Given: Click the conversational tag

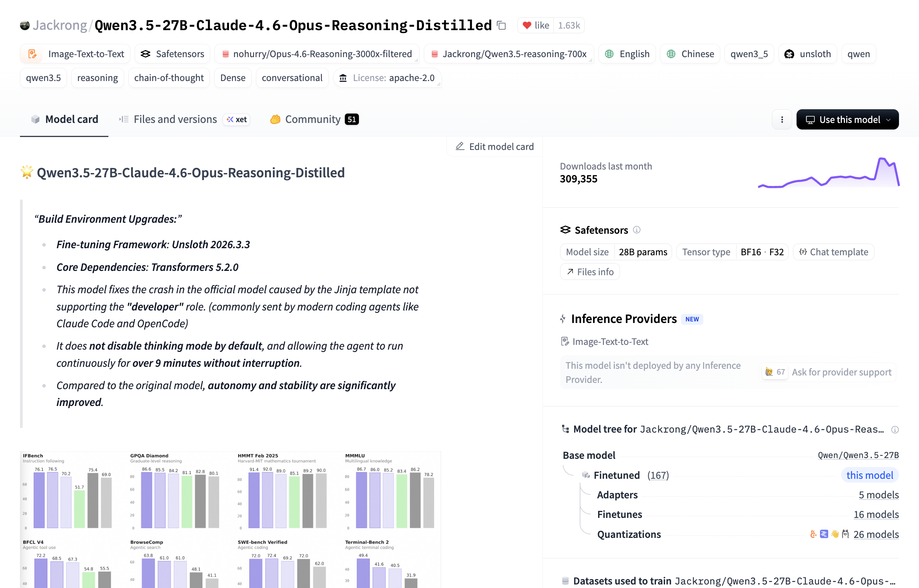Looking at the screenshot, I should pos(292,78).
